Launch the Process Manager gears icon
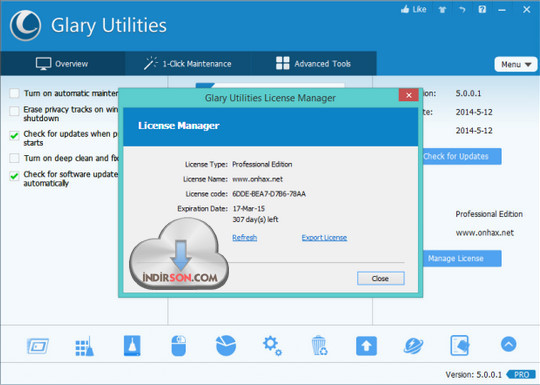This screenshot has width=540, height=385. pyautogui.click(x=272, y=346)
